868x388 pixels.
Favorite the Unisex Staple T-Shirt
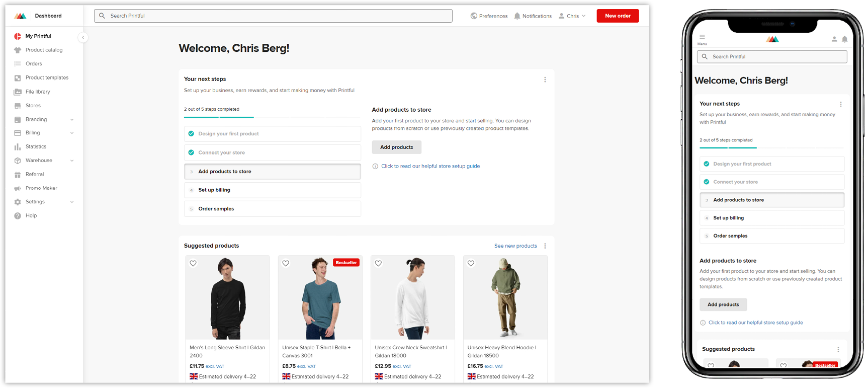(x=286, y=263)
